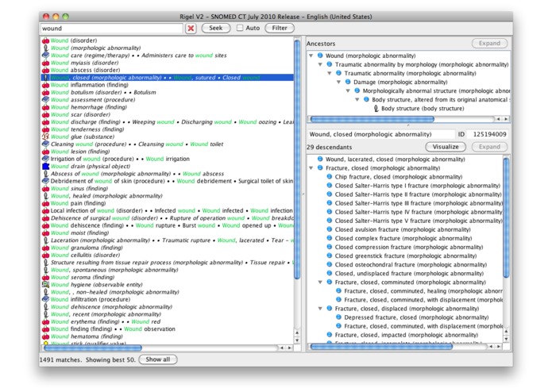The width and height of the screenshot is (552, 392).
Task: Click the Wound, closed concept name field
Action: [x=381, y=134]
